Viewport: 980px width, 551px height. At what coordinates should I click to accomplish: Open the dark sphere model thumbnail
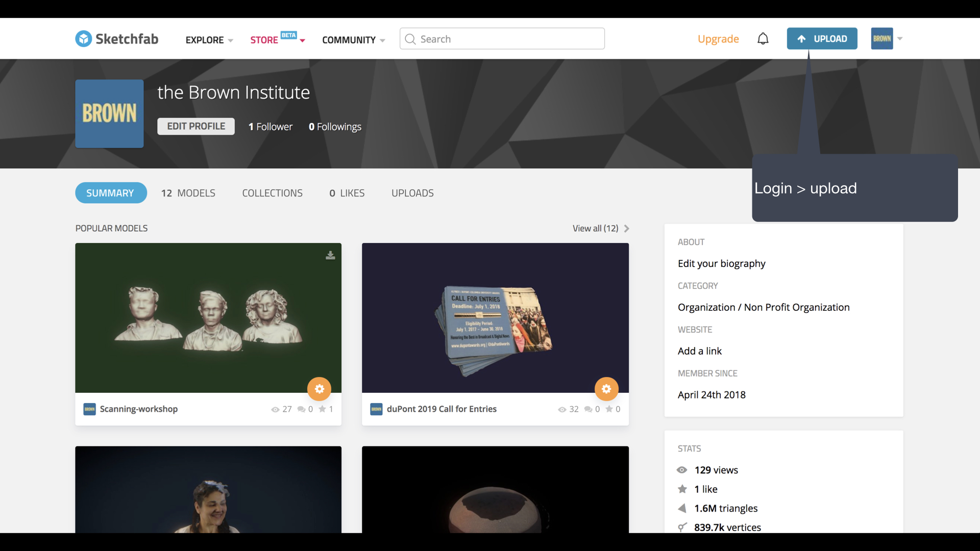[495, 490]
